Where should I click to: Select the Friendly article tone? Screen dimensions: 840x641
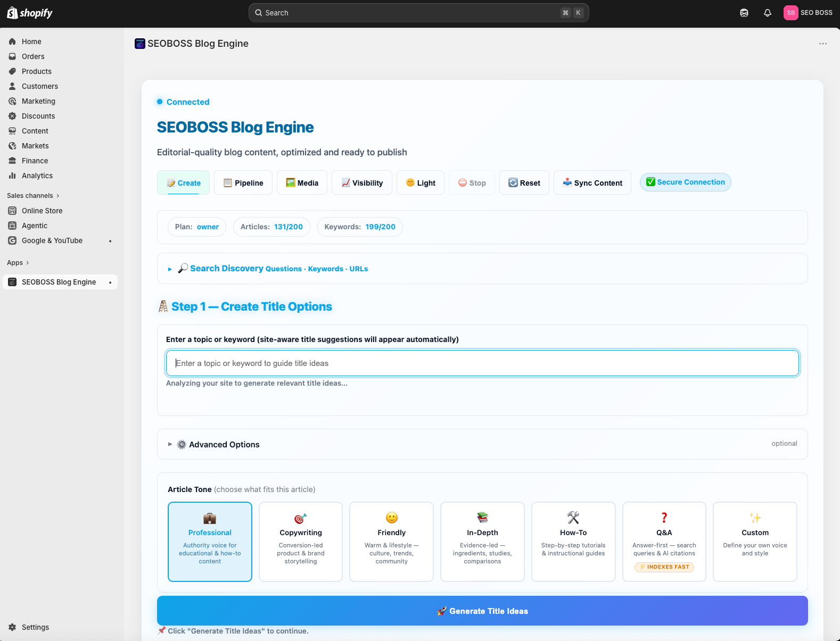coord(392,542)
